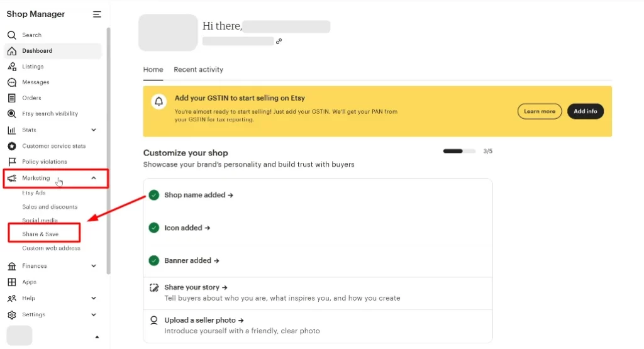Click the Apps grid icon
Viewport: 644px width, 349px height.
(x=12, y=282)
